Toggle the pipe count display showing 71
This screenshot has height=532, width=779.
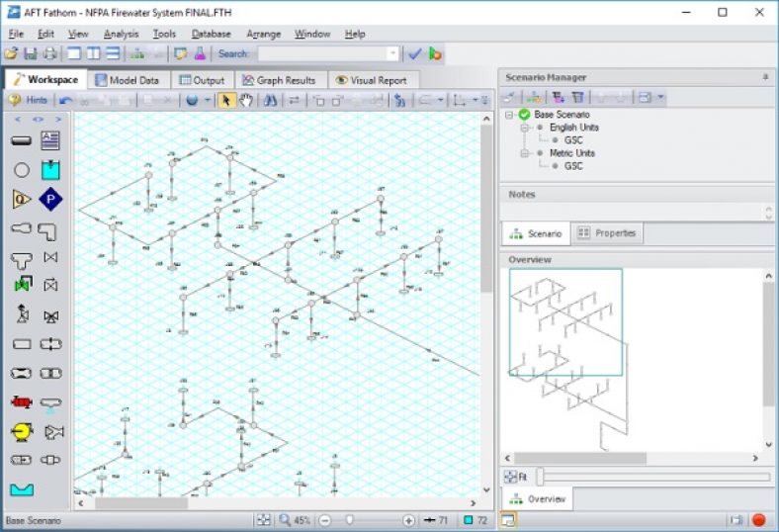436,520
